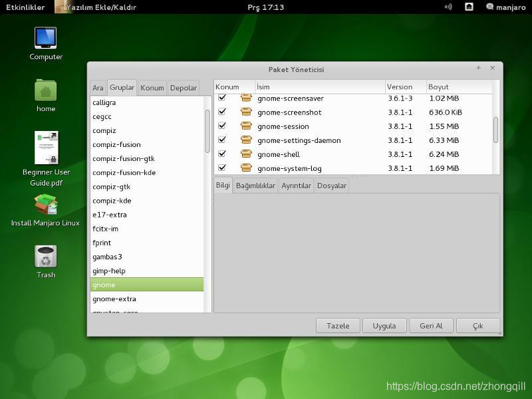Select the compiz-gtk group
The image size is (532, 399).
click(147, 187)
